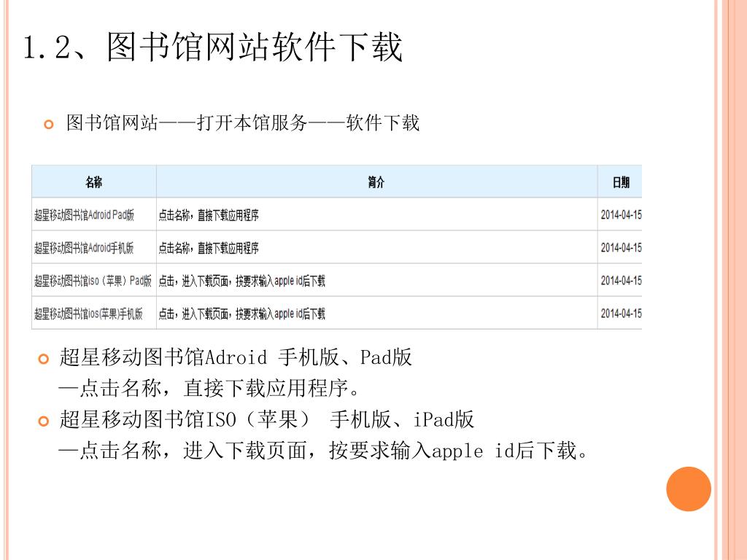Open 超星移动图书馆Adroid手机版 download link
The height and width of the screenshot is (560, 747).
click(x=84, y=248)
